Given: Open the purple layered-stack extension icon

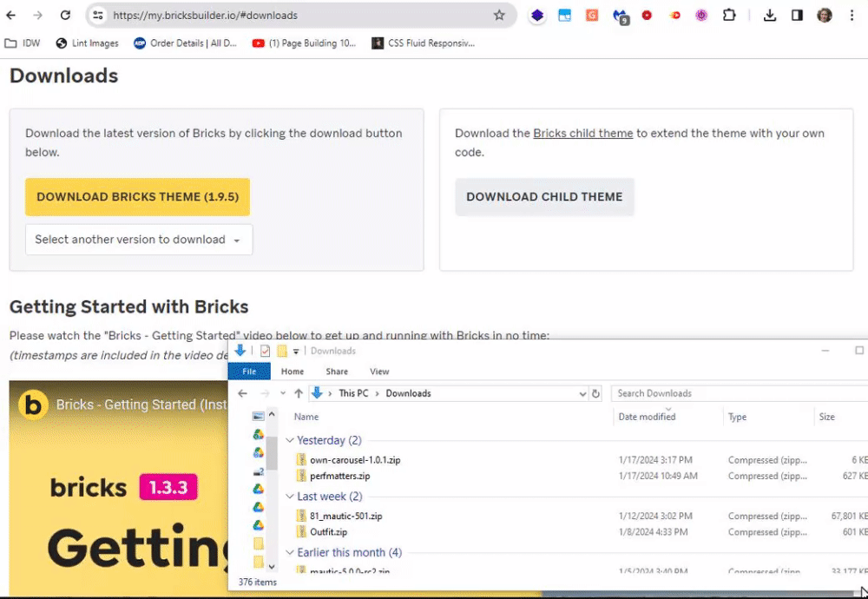Looking at the screenshot, I should tap(537, 16).
